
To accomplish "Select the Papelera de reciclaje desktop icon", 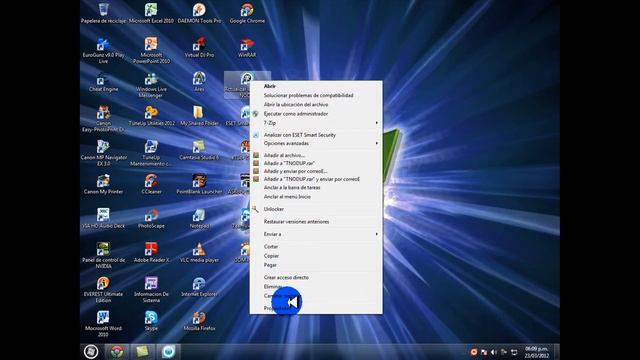I will point(103,13).
